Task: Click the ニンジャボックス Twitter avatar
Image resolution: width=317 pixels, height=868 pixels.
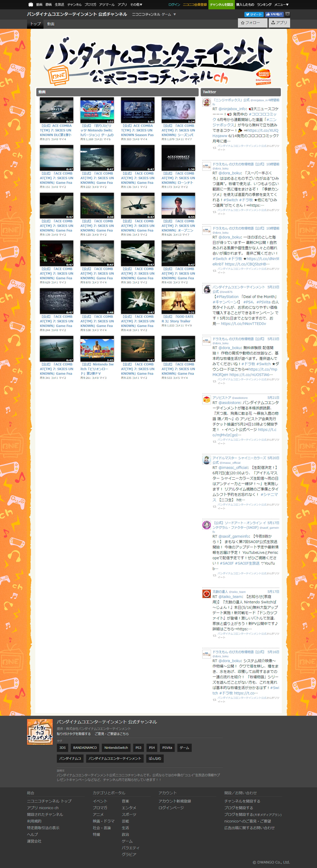Action: click(x=206, y=102)
